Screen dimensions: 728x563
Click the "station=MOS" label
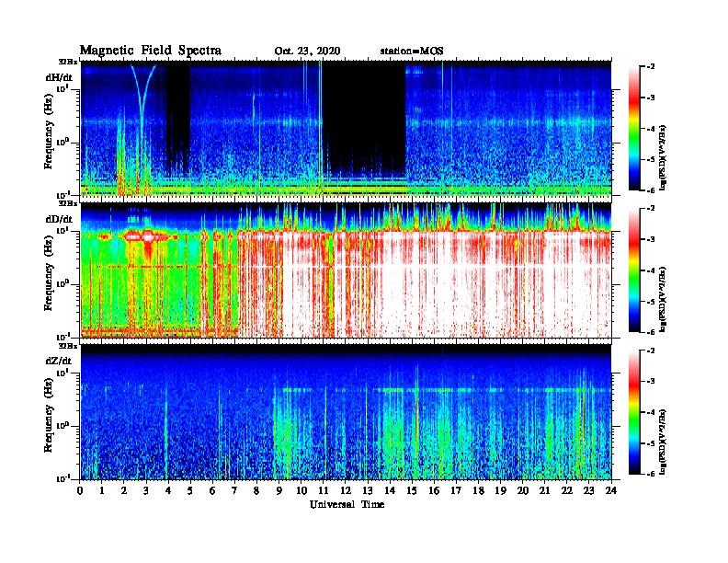tap(412, 52)
